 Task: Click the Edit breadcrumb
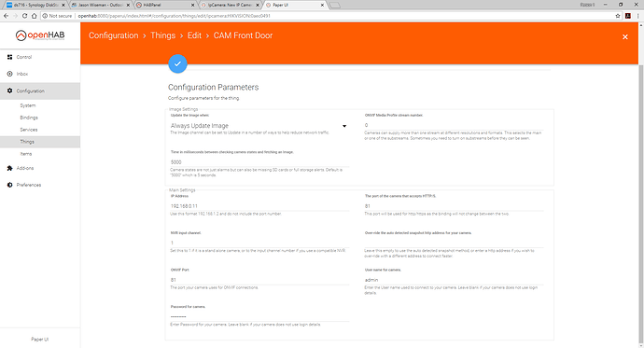coord(194,35)
